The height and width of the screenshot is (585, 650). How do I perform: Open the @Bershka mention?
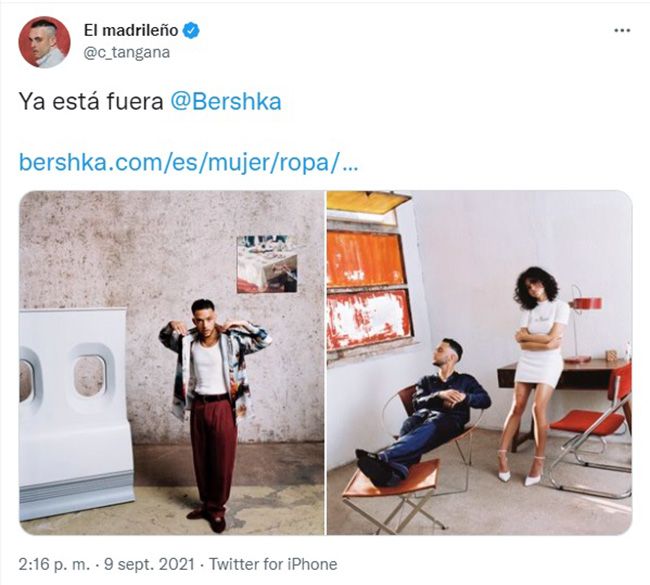[x=226, y=102]
